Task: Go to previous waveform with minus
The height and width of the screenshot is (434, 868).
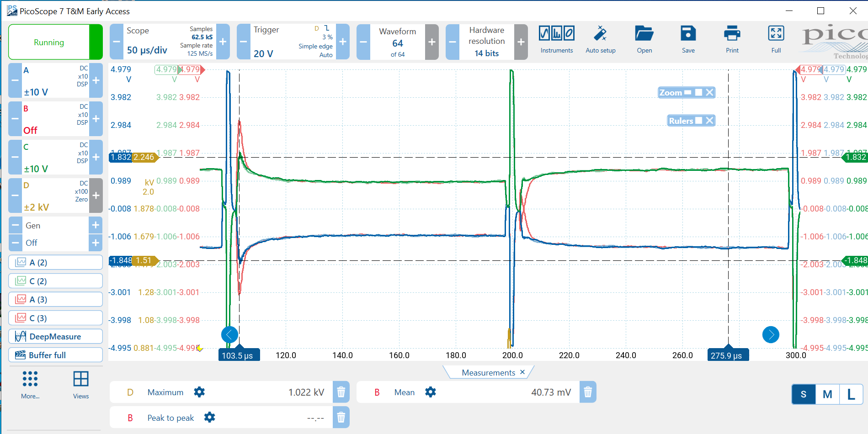Action: [363, 42]
